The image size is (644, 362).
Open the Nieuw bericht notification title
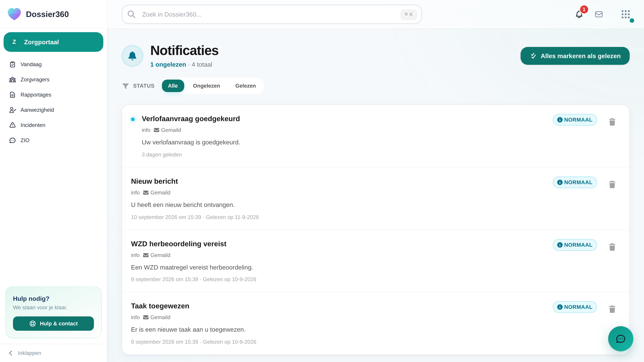[154, 181]
